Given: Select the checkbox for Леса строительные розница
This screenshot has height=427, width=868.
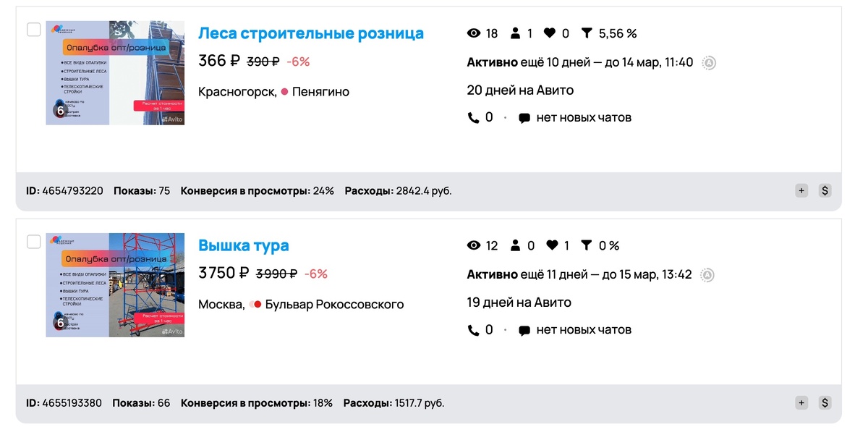Looking at the screenshot, I should tap(33, 29).
